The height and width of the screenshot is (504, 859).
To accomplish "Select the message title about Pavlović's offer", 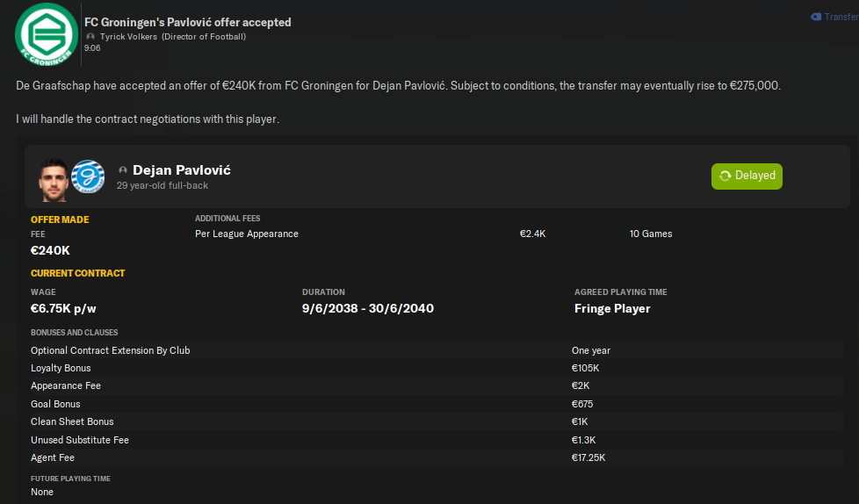I will point(187,22).
